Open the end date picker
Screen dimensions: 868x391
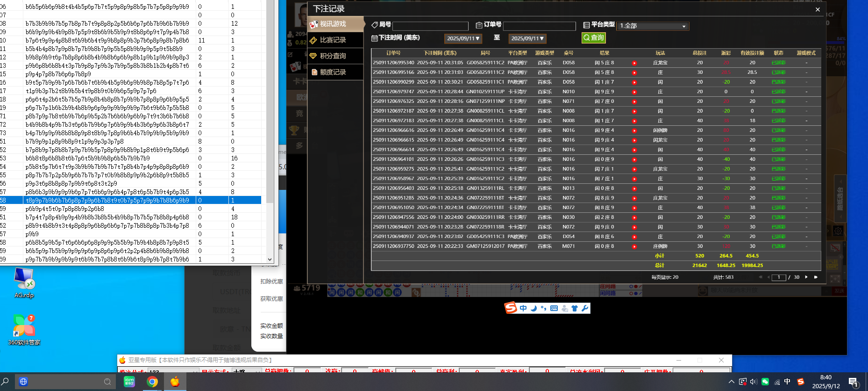[527, 38]
